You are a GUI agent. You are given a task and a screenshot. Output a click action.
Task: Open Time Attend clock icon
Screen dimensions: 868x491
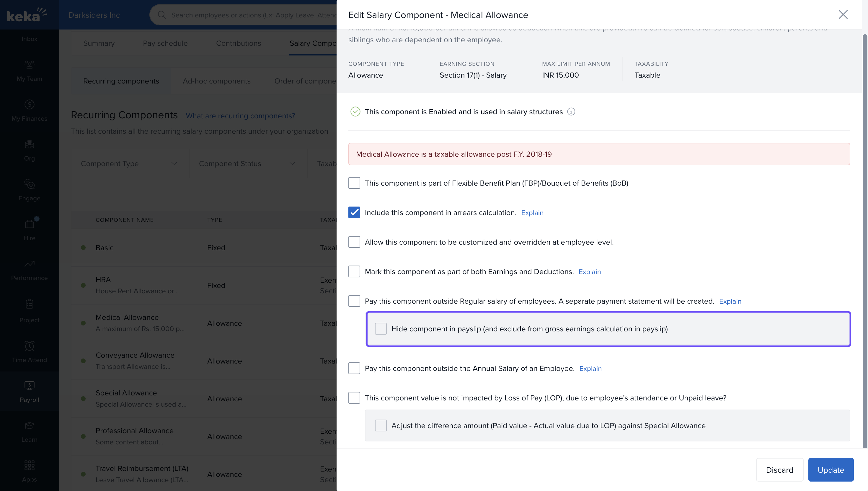tap(29, 346)
